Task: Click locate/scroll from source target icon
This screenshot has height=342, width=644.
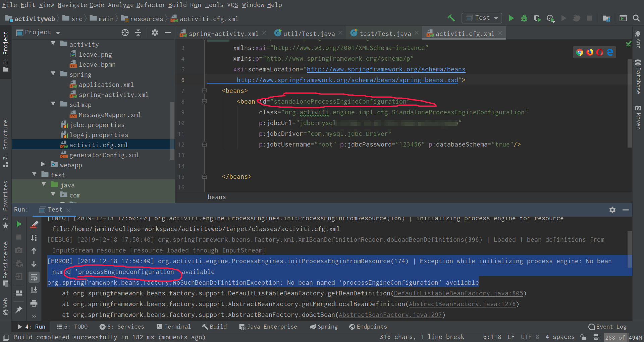Action: 125,33
